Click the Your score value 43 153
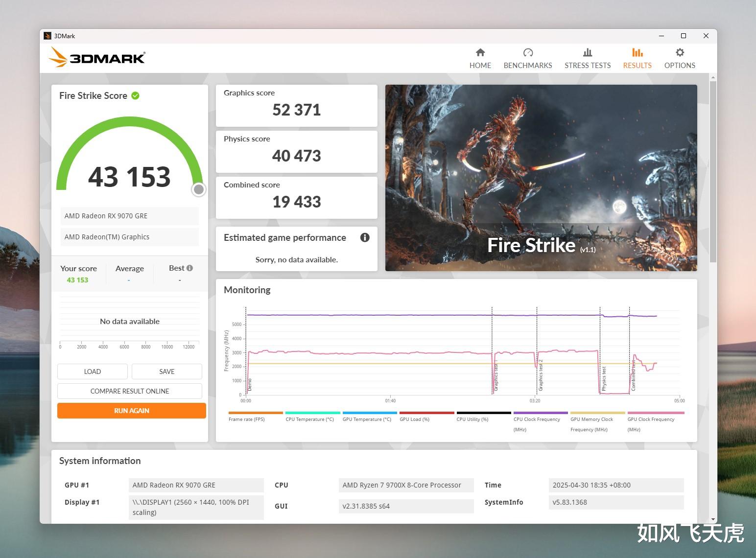 point(77,280)
